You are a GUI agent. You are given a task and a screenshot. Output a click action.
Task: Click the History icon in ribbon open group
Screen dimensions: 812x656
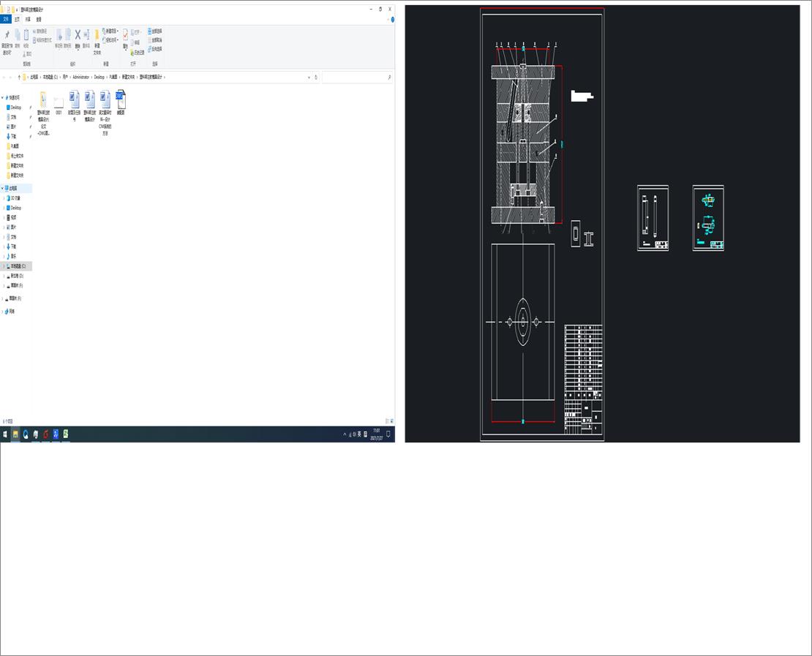[138, 53]
